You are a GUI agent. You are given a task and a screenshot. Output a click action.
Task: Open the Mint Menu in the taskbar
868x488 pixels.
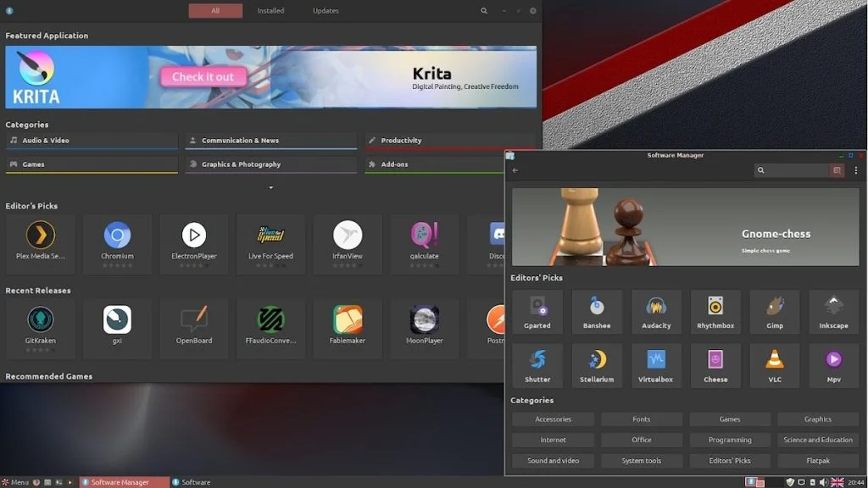pyautogui.click(x=17, y=481)
